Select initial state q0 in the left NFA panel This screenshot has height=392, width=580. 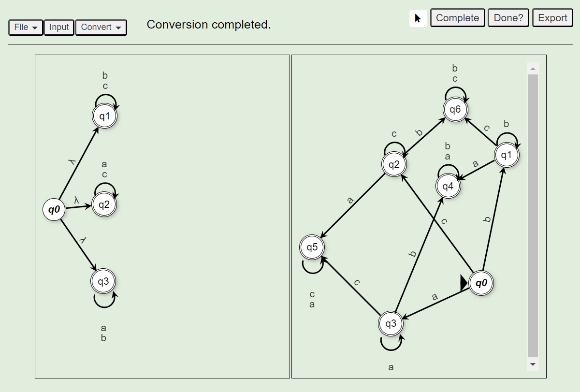(54, 210)
